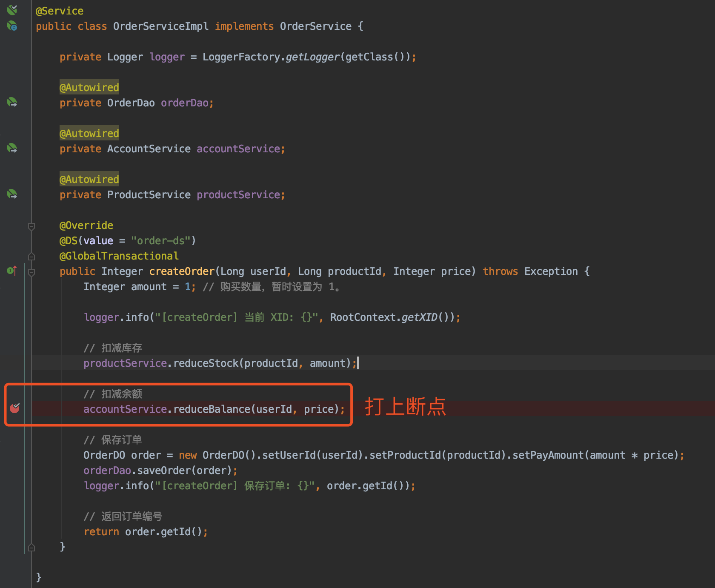Collapse the annotations fold at @Override
Screen dimensions: 715x588
pyautogui.click(x=31, y=226)
